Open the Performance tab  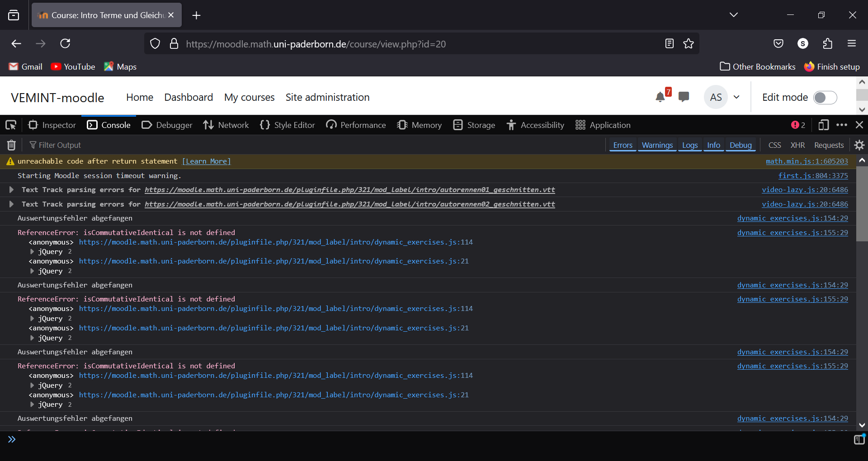click(356, 125)
